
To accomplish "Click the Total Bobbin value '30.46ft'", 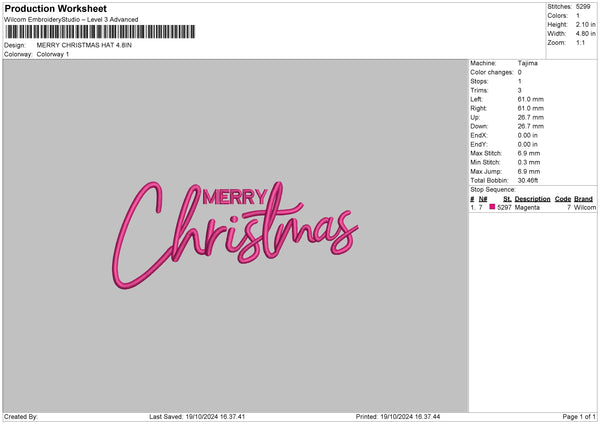I will 528,181.
